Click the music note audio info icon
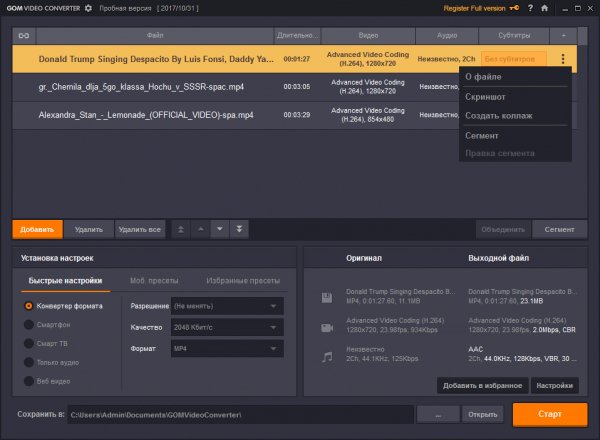 tap(327, 357)
